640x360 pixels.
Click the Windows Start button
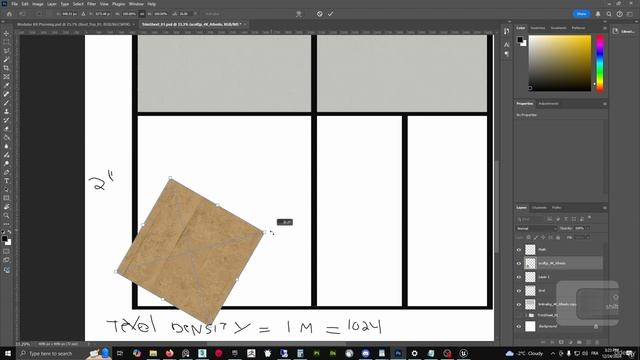pos(7,353)
